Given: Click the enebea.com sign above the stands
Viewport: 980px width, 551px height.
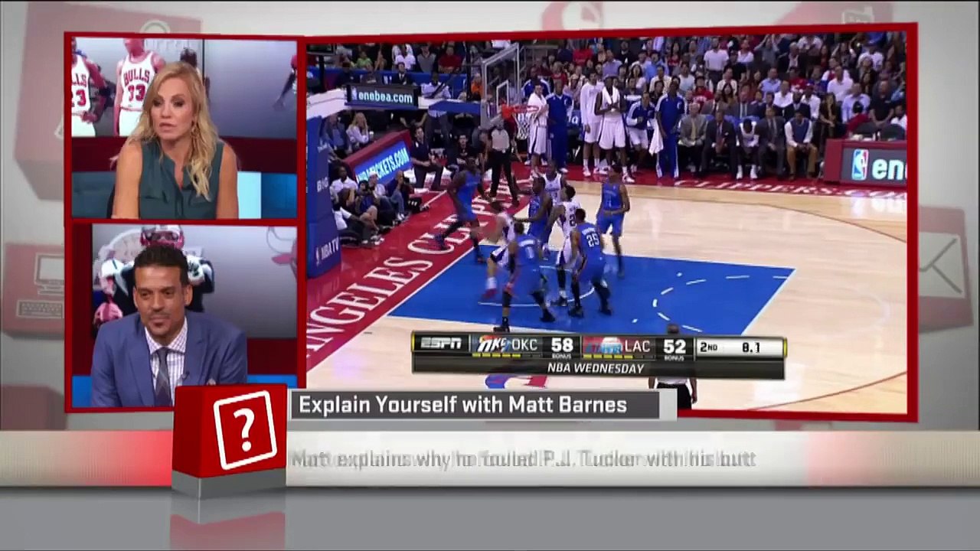Looking at the screenshot, I should (x=382, y=96).
